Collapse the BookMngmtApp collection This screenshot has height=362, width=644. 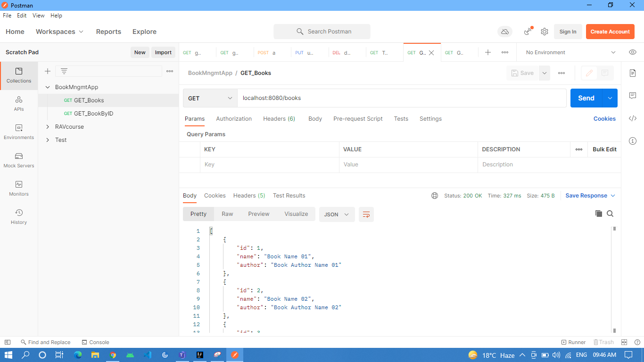point(48,87)
